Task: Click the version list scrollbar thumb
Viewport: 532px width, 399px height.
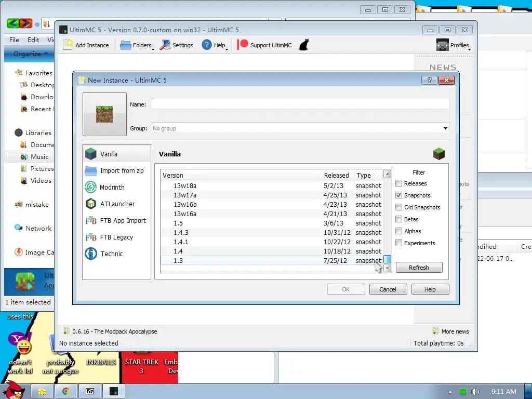Action: 387,260
